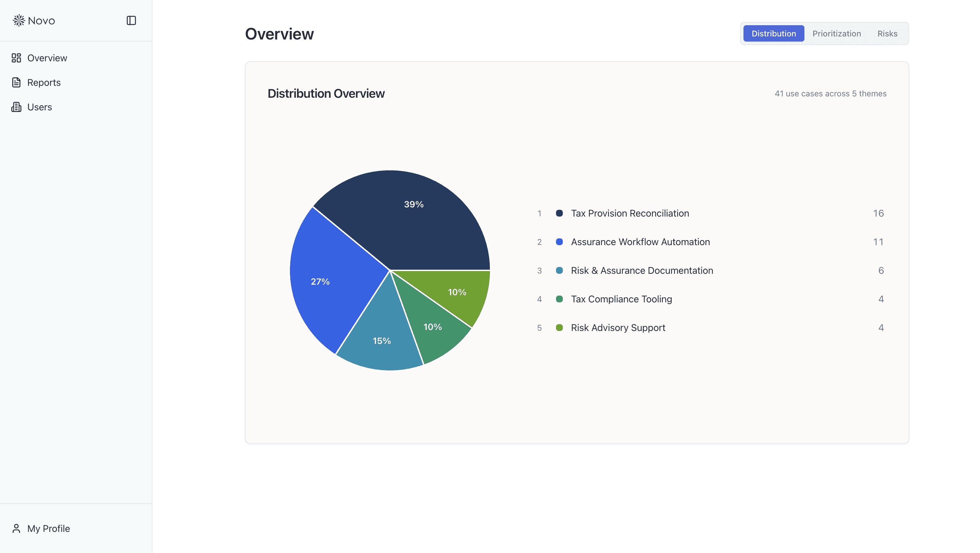Click the Tax Provision Reconciliation color dot
The width and height of the screenshot is (980, 553).
(x=559, y=213)
